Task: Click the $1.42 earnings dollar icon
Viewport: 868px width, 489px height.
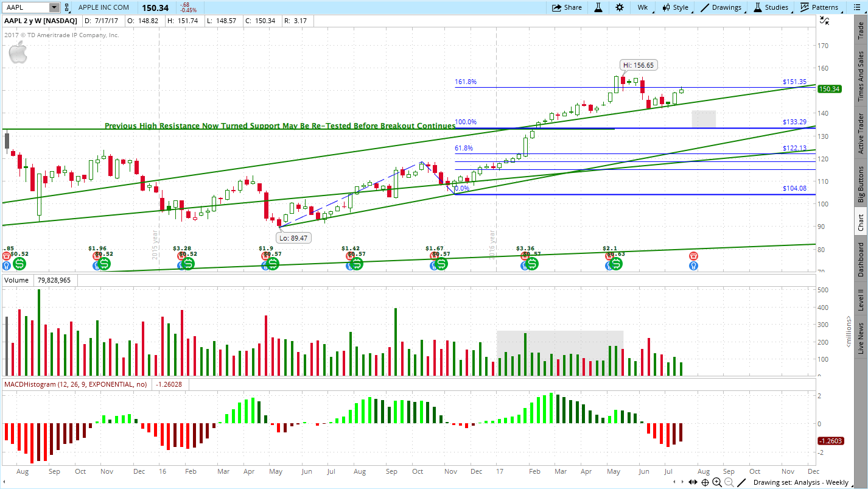Action: pos(357,264)
